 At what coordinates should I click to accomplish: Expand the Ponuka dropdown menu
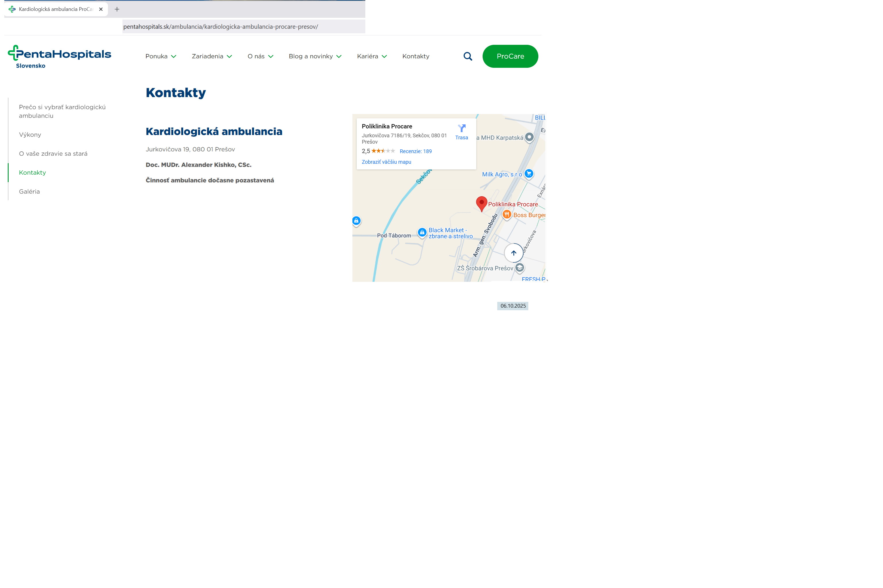161,56
